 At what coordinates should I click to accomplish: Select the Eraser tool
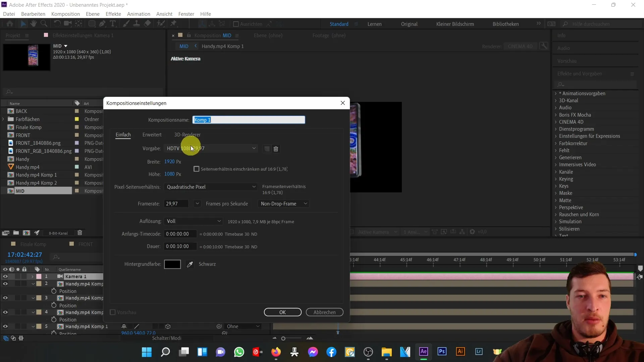click(x=147, y=24)
